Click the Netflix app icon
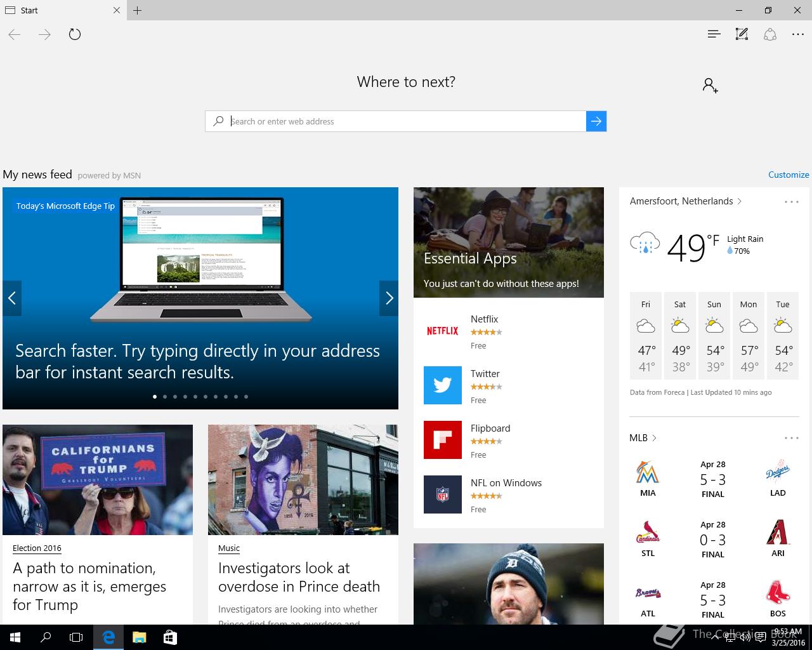The width and height of the screenshot is (812, 650). tap(443, 331)
